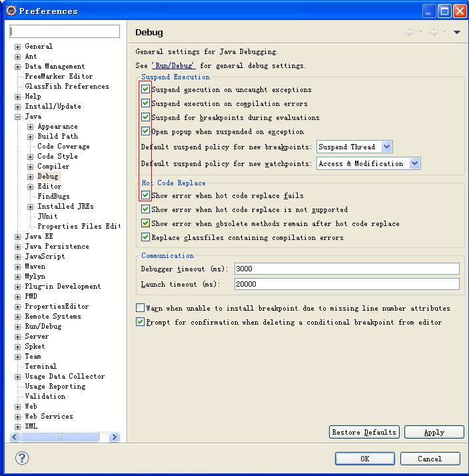469x476 pixels.
Task: Click the back navigation arrow icon
Action: 410,32
